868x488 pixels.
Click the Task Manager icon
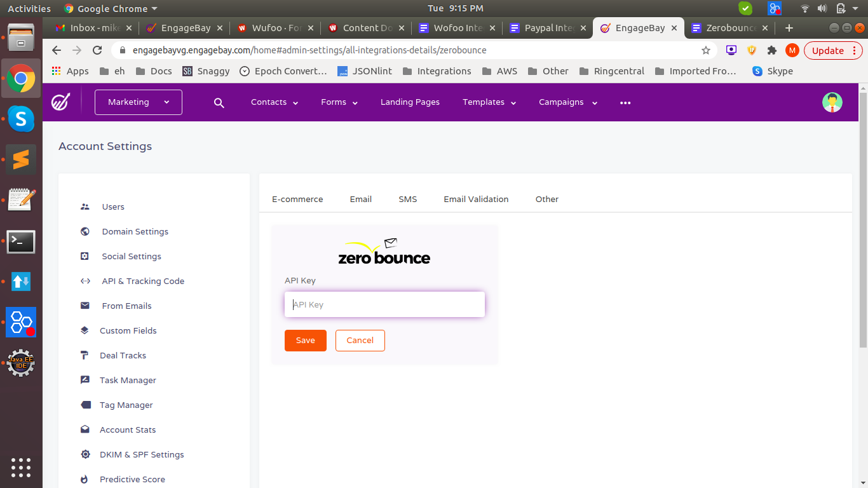click(x=85, y=380)
